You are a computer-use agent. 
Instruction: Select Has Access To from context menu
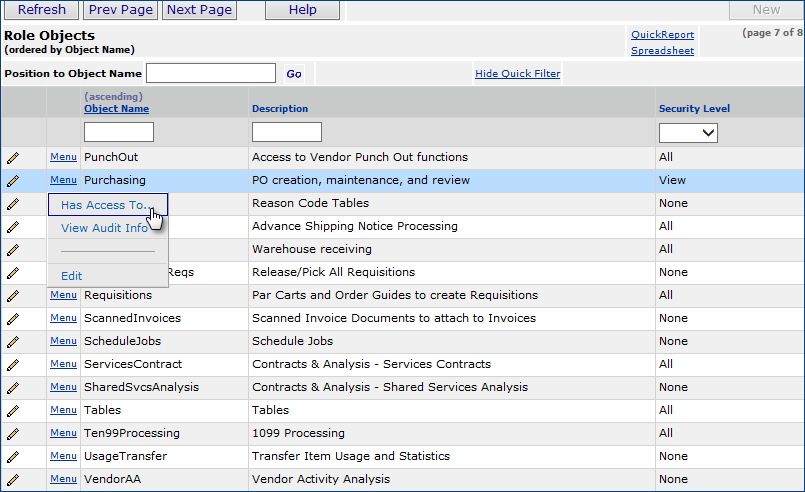tap(104, 205)
